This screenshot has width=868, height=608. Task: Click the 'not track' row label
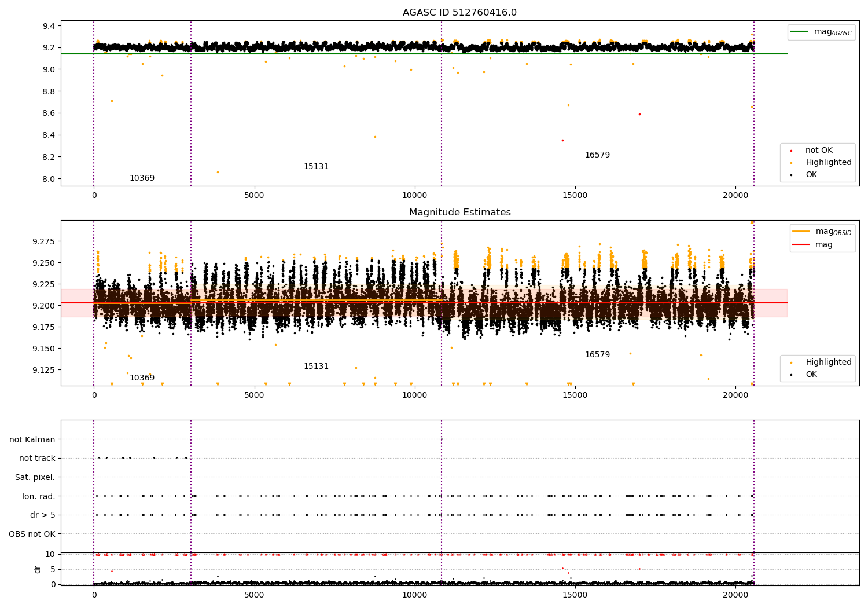pyautogui.click(x=37, y=459)
